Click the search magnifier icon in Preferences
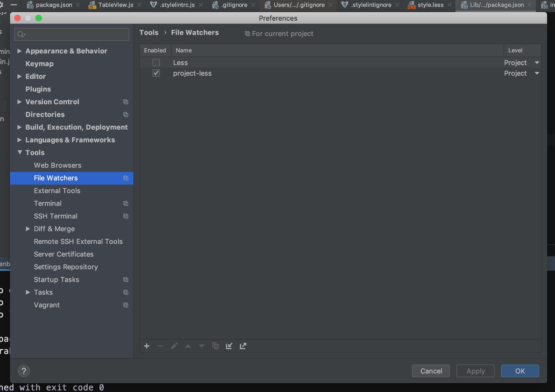 (21, 34)
